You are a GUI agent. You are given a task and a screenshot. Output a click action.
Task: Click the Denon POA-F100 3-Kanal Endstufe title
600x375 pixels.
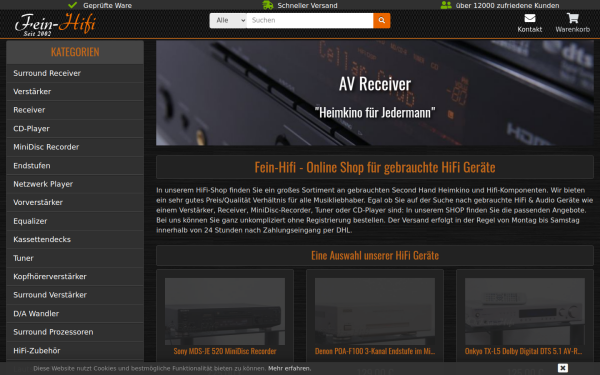coord(375,351)
